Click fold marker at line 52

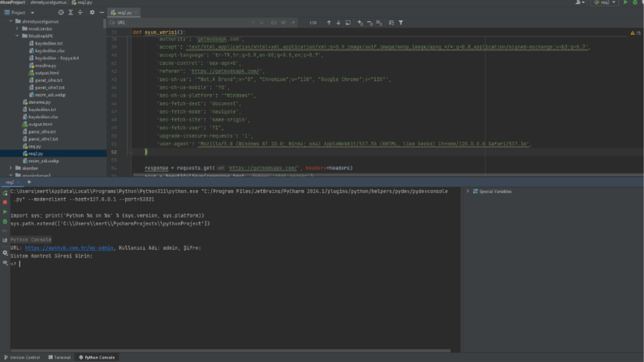pos(131,152)
